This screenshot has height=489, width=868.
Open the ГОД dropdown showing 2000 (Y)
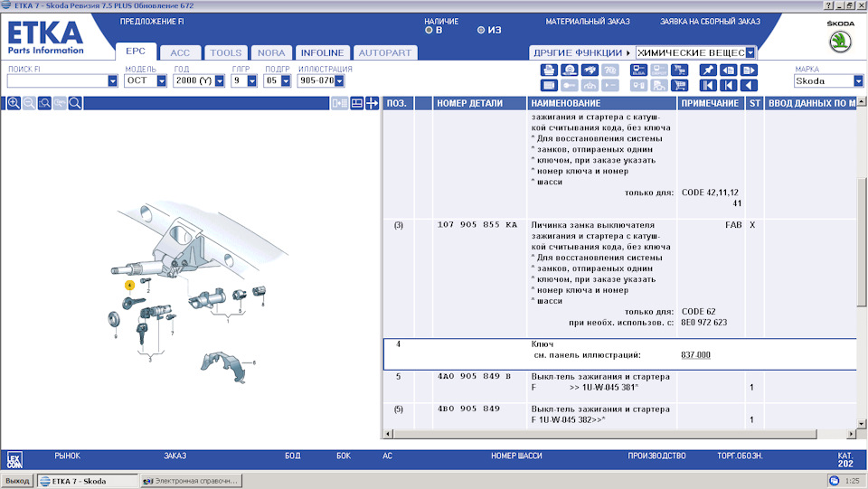click(x=219, y=80)
